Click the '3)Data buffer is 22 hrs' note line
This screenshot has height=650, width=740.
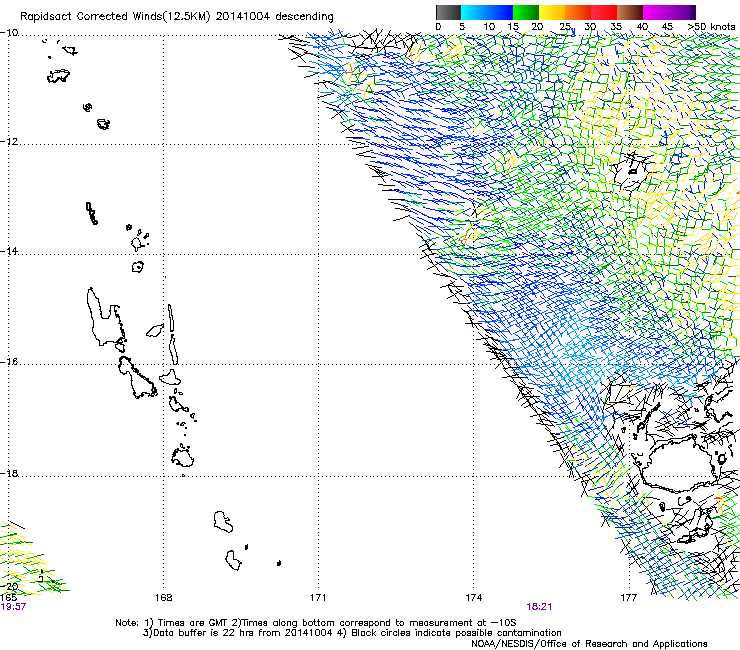352,633
